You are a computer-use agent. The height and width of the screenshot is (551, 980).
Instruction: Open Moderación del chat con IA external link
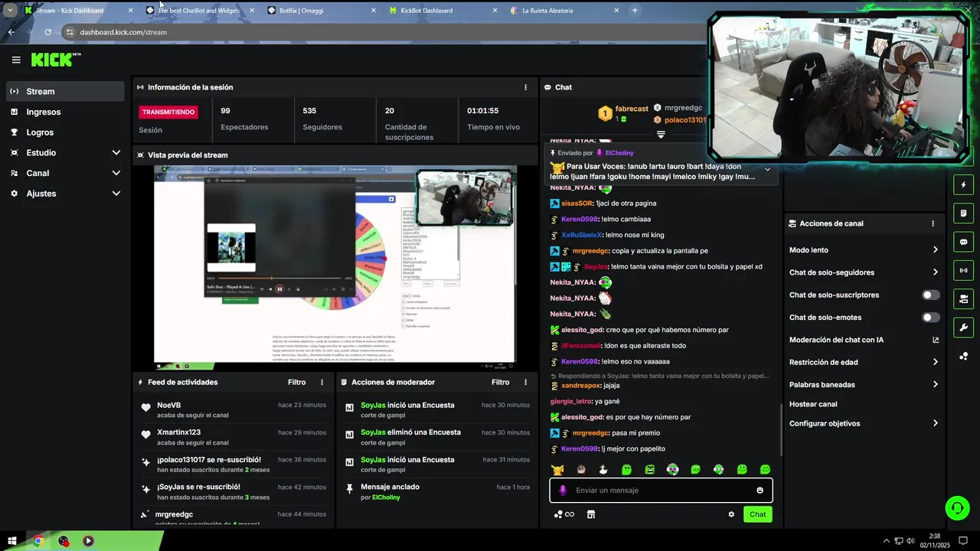tap(936, 340)
